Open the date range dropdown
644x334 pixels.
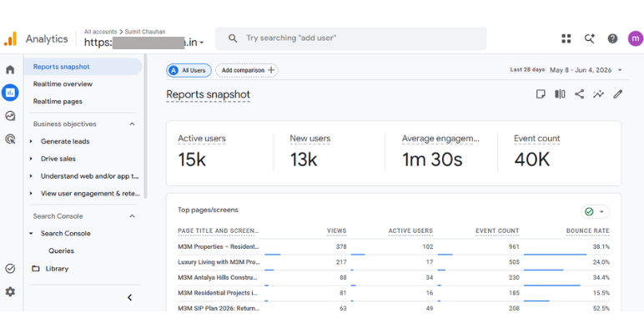[x=566, y=70]
